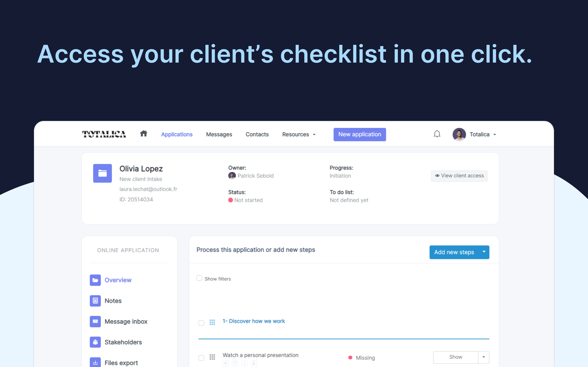The width and height of the screenshot is (588, 367).
Task: Click Olivia Lopez blue folder icon
Action: [102, 173]
